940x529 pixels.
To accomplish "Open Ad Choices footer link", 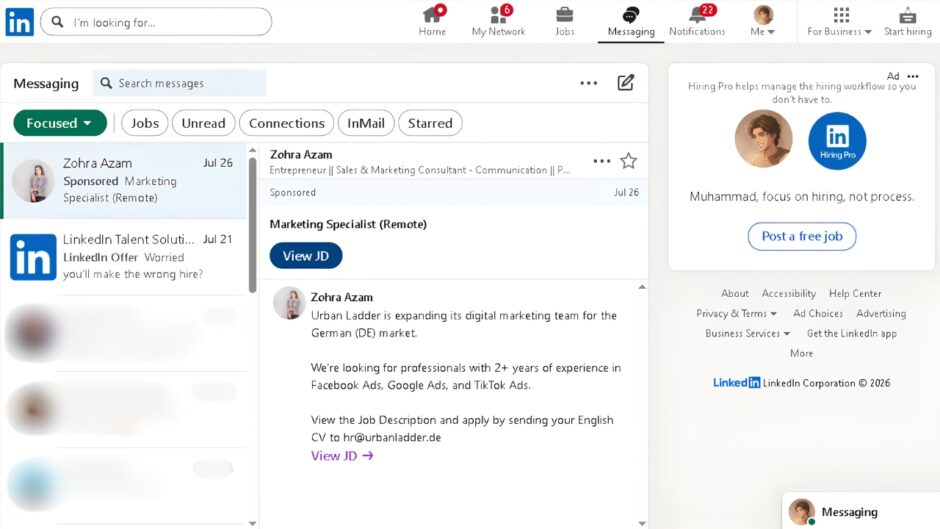I will tap(818, 314).
